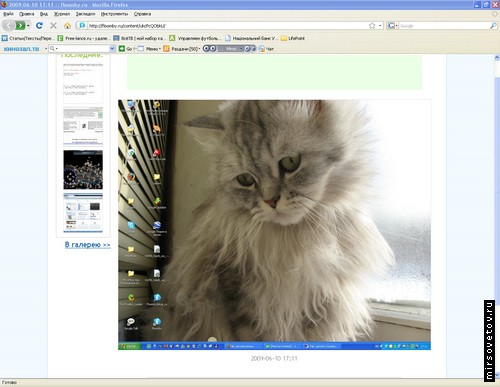The width and height of the screenshot is (500, 387).
Task: Open the bottom gallery-page thumbnail in the sidebar
Action: click(x=83, y=213)
